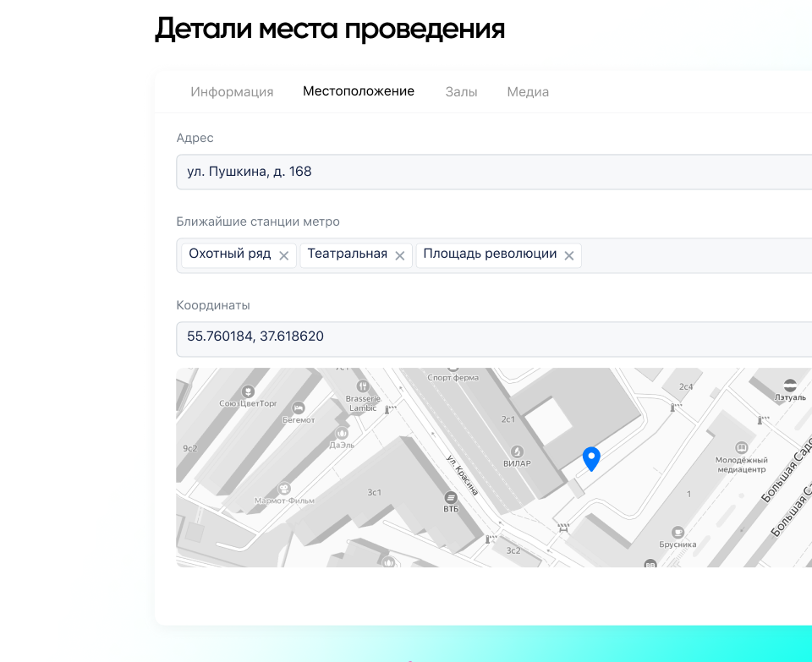The image size is (812, 662).
Task: Click the ВТБ bank icon on map
Action: point(451,497)
